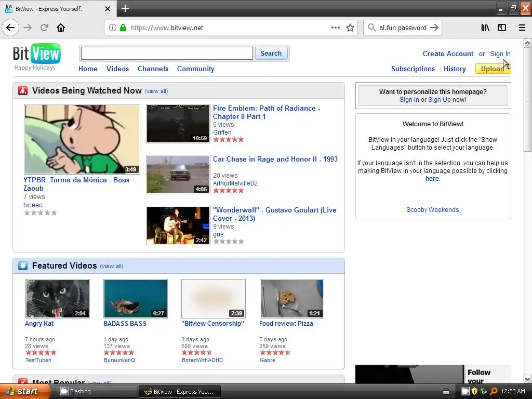
Task: Click the keyboard icon in the taskbar
Action: (446, 392)
